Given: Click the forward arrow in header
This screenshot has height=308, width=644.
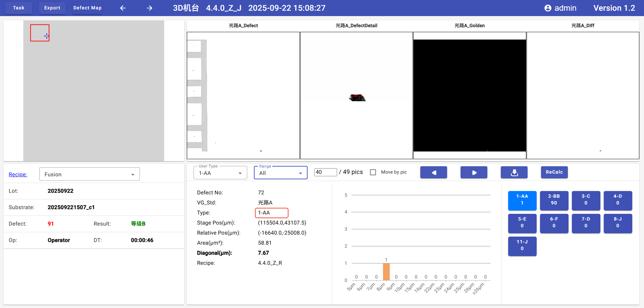Looking at the screenshot, I should pyautogui.click(x=150, y=8).
